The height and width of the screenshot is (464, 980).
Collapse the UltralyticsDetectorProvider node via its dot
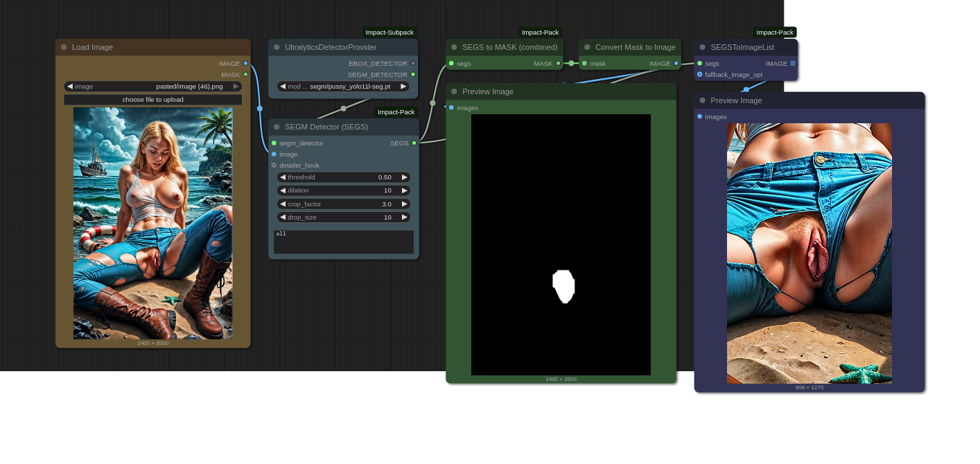coord(277,47)
